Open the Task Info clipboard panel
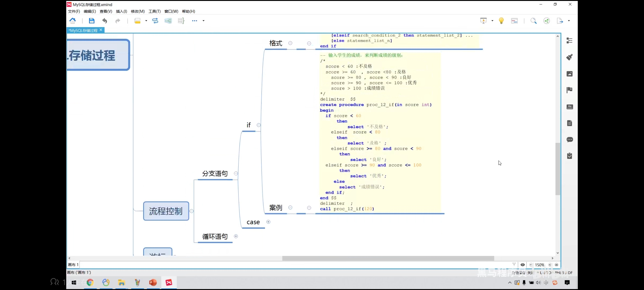Image resolution: width=644 pixels, height=290 pixels. [x=569, y=156]
